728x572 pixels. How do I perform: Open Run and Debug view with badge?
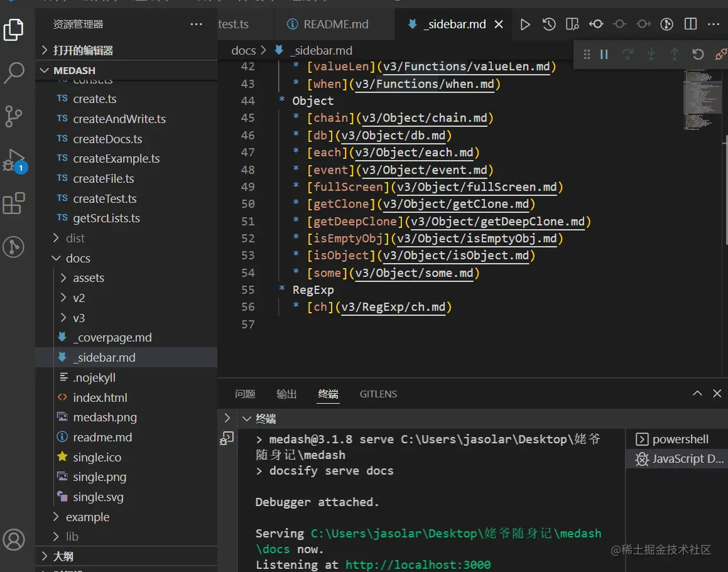(x=14, y=161)
